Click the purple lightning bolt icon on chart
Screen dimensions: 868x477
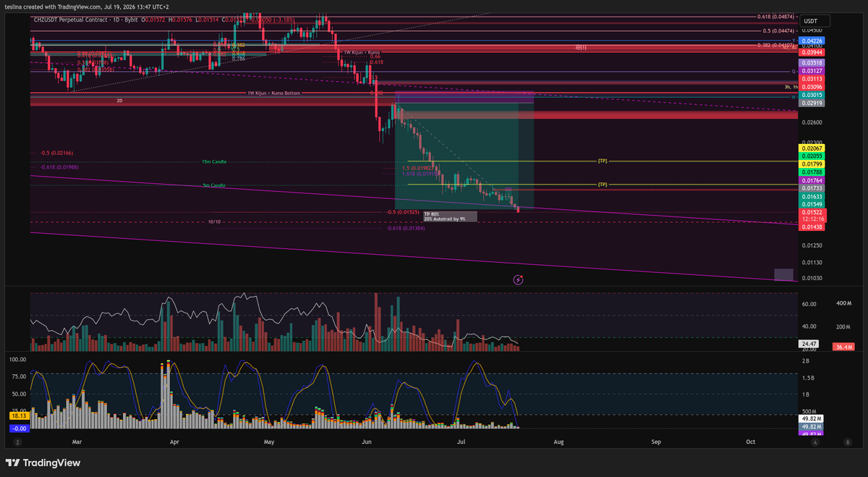(x=518, y=279)
